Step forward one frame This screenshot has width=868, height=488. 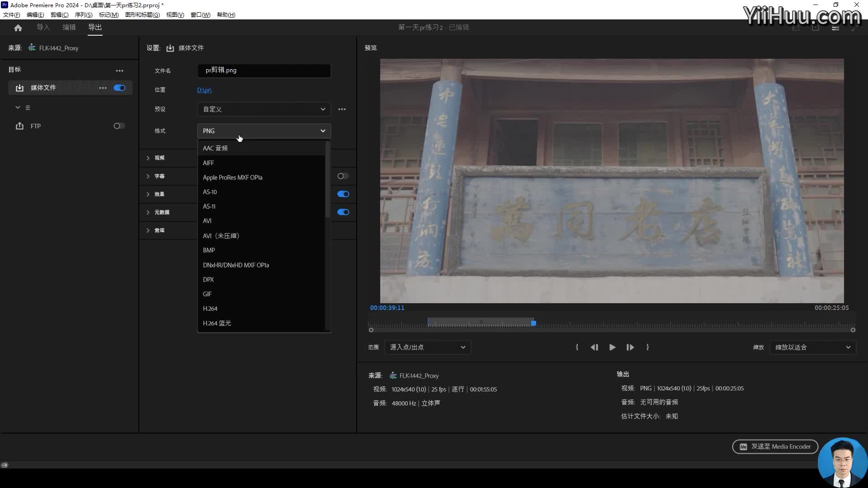coord(630,347)
